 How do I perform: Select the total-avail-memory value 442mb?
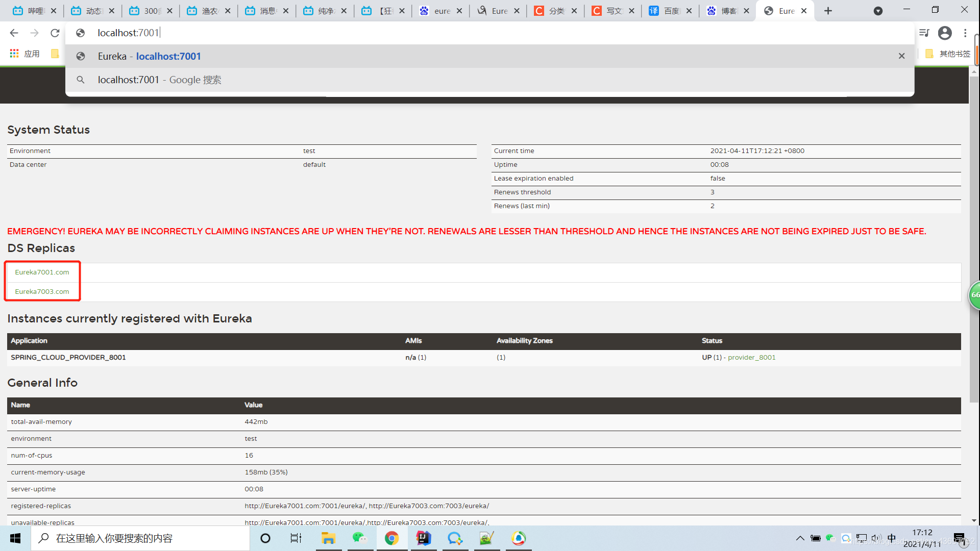click(256, 421)
